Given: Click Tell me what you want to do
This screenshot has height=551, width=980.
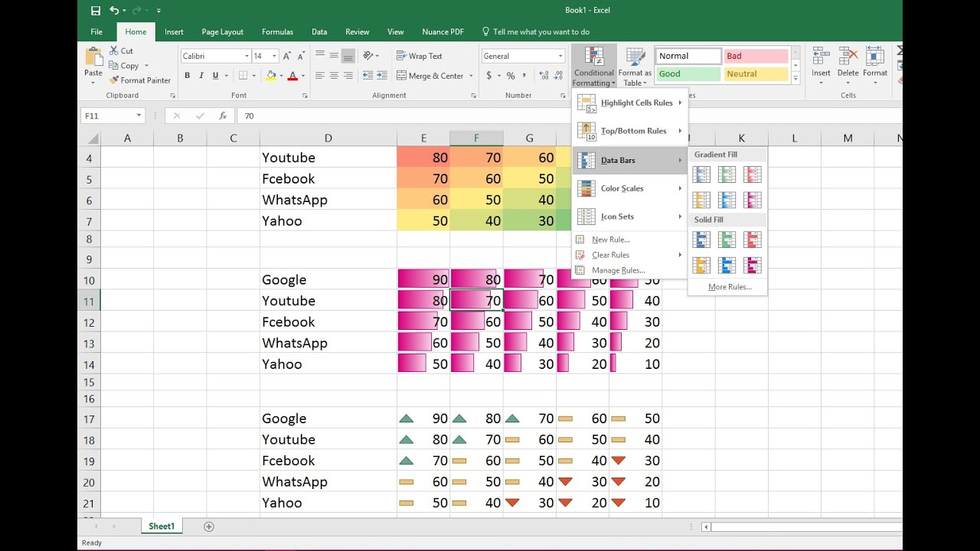Looking at the screenshot, I should coord(541,32).
